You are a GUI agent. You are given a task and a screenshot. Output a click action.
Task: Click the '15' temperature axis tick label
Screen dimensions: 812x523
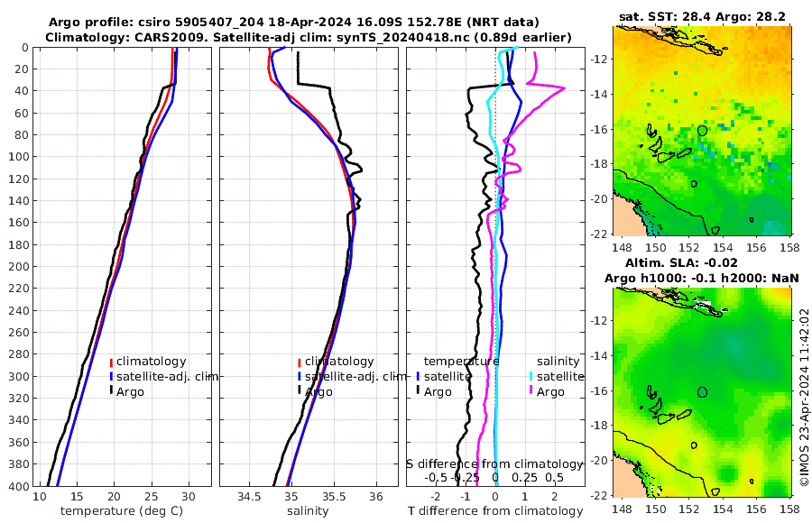click(x=76, y=497)
